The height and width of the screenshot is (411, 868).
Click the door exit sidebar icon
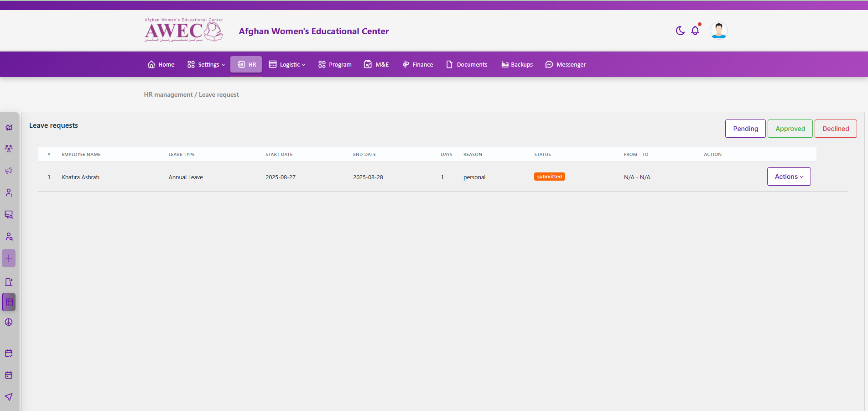click(9, 282)
